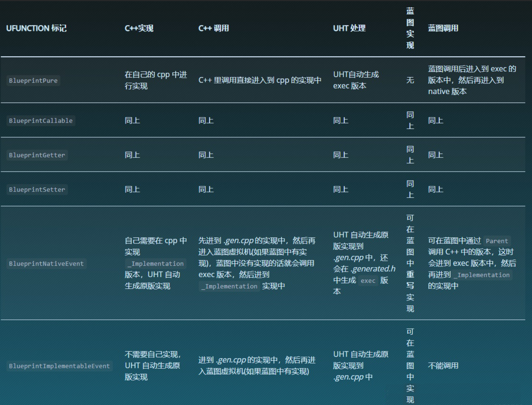Click the C++实现 column header

[139, 29]
